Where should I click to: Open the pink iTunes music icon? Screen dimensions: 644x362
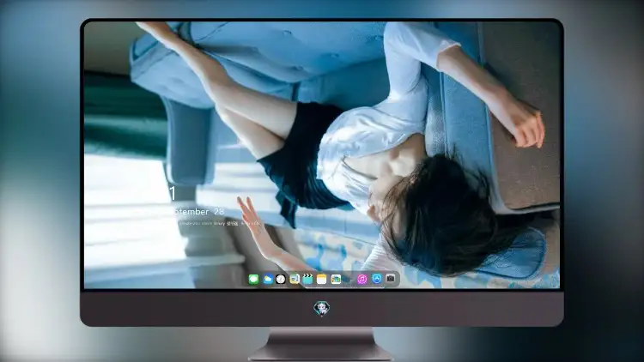click(361, 280)
